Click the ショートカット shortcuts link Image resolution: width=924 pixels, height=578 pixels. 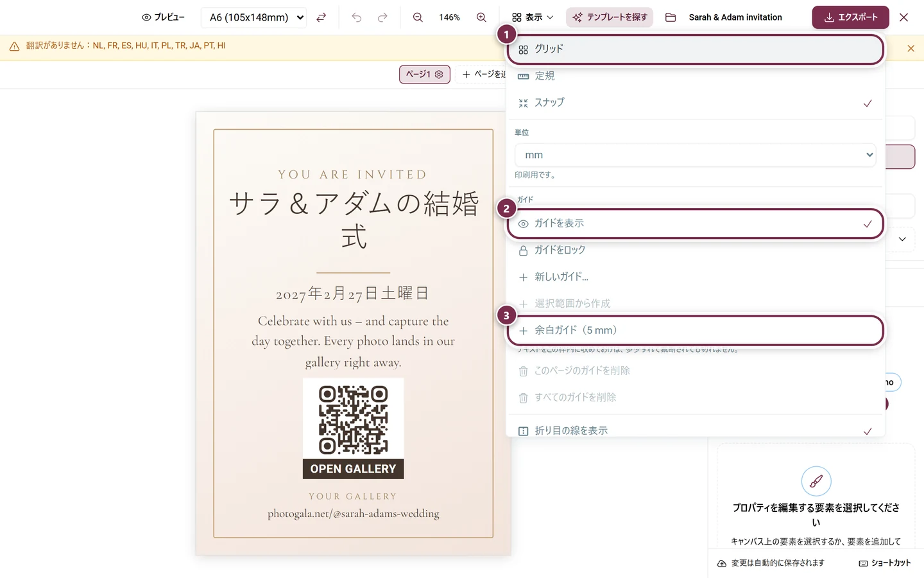coord(885,563)
